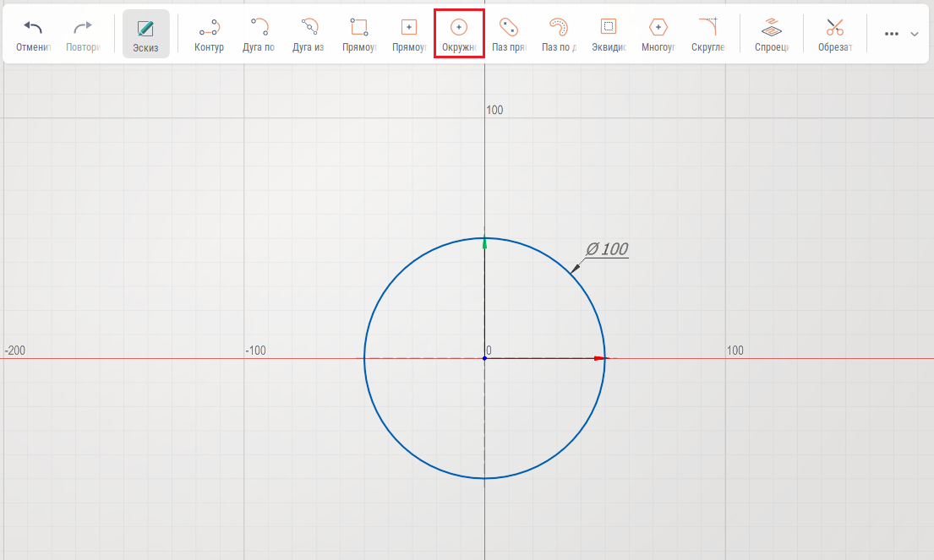Open the three-dots more tools menu
The image size is (934, 560).
click(891, 34)
